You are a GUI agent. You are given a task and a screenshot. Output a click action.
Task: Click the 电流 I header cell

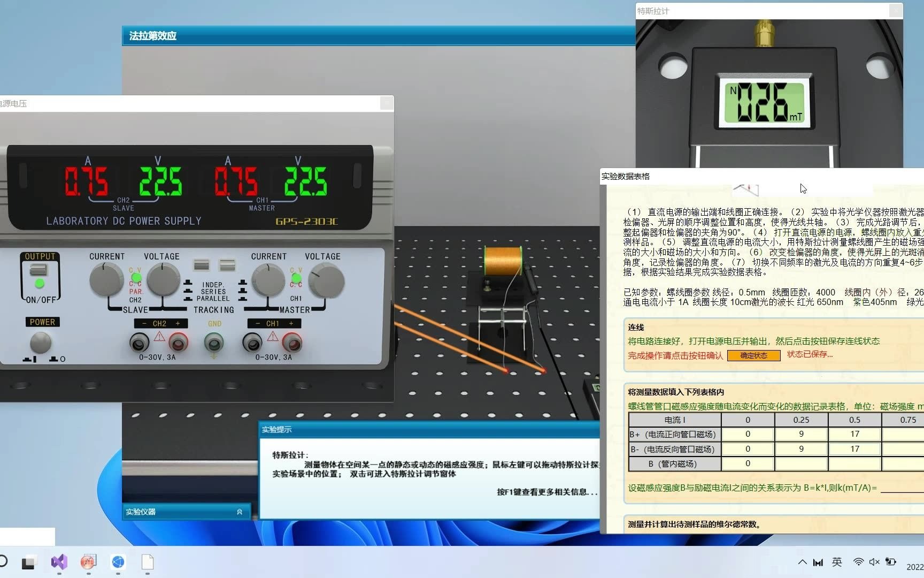[675, 420]
